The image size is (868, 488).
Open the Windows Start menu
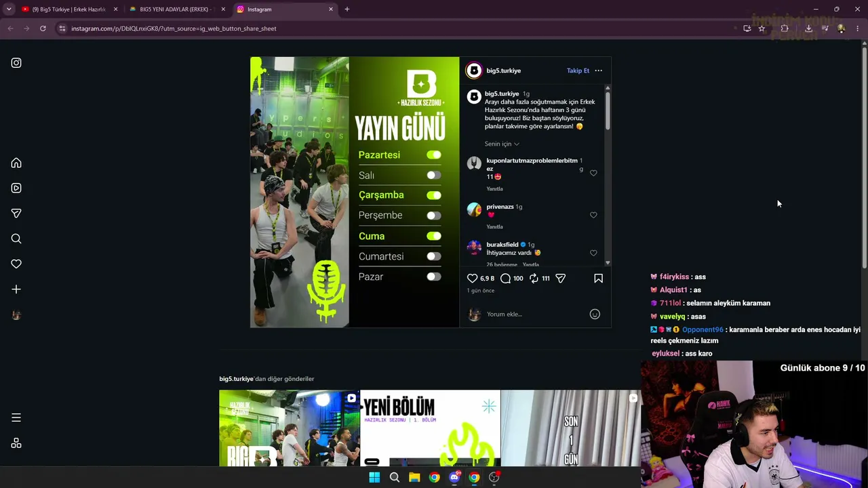click(x=374, y=477)
